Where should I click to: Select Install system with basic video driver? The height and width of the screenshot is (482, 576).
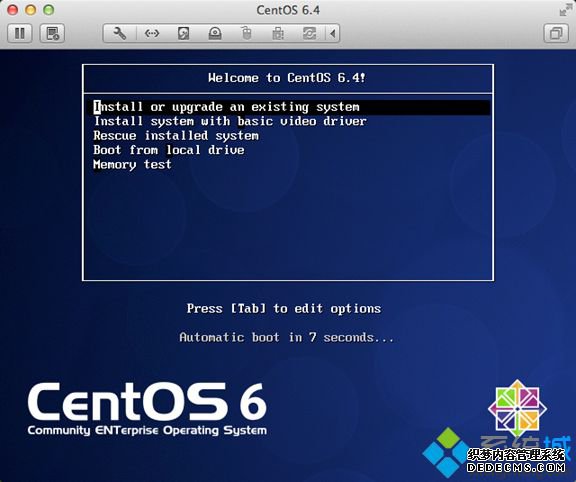click(x=230, y=121)
